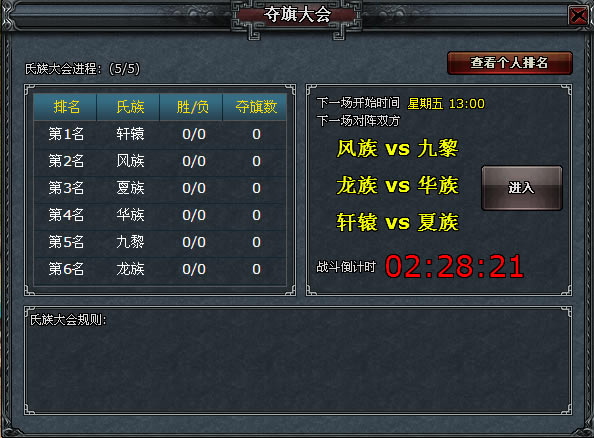Select fifth-place row 九黎
Image resolution: width=594 pixels, height=438 pixels.
(x=160, y=242)
